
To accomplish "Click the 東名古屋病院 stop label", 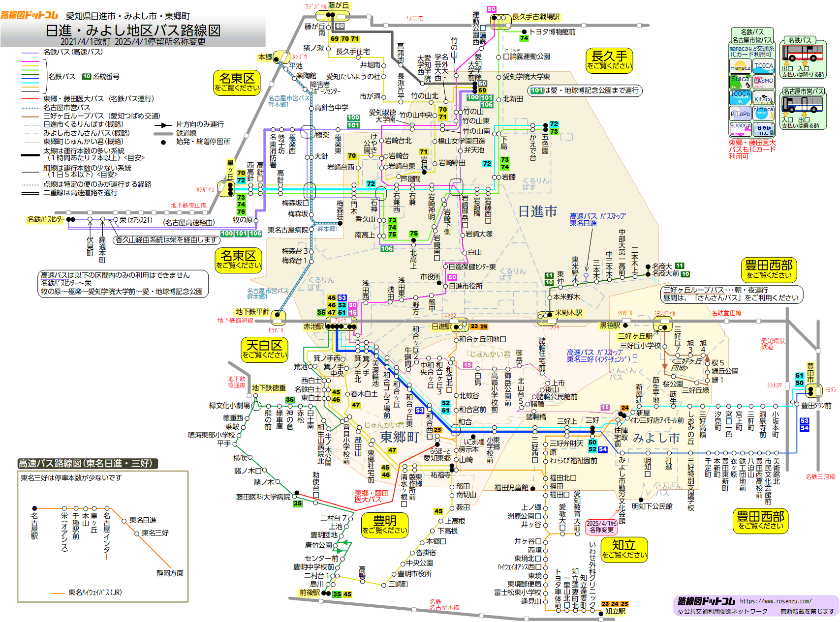I will click(288, 230).
